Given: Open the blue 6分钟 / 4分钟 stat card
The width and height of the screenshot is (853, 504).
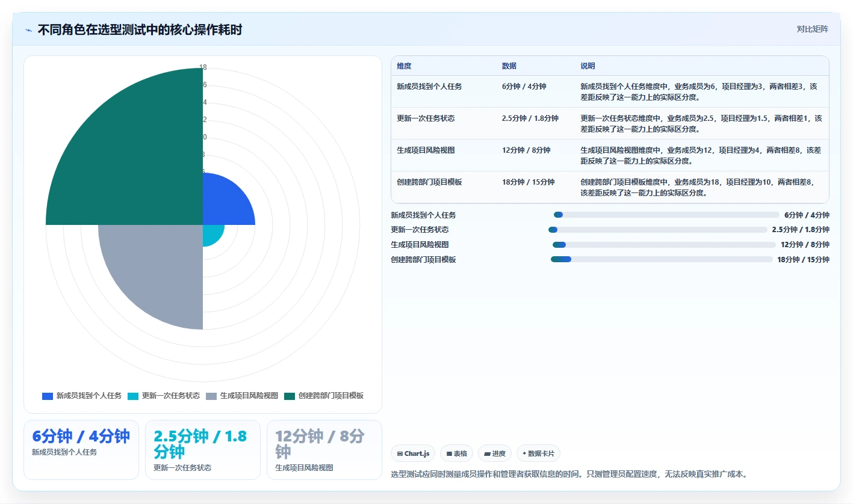Looking at the screenshot, I should [81, 450].
